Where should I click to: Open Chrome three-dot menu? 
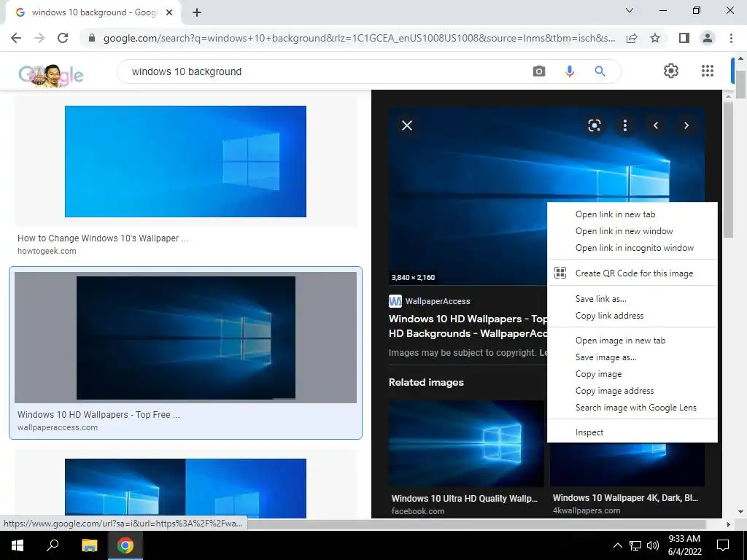point(731,38)
